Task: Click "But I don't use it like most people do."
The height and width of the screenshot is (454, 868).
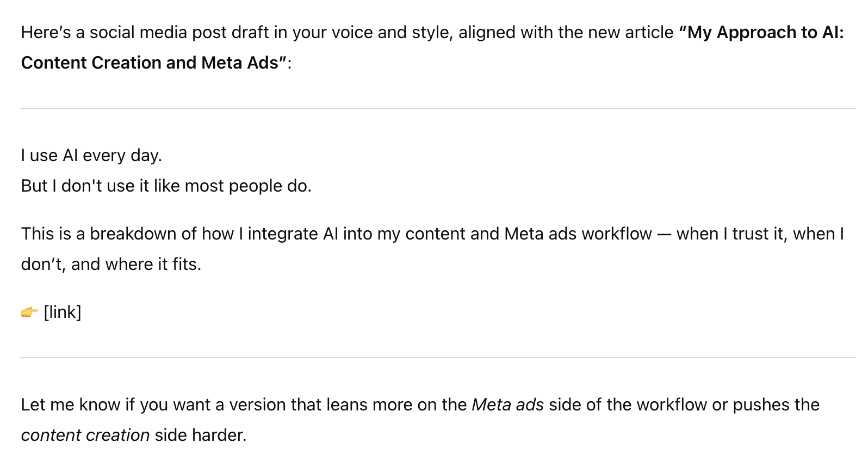Action: point(166,186)
